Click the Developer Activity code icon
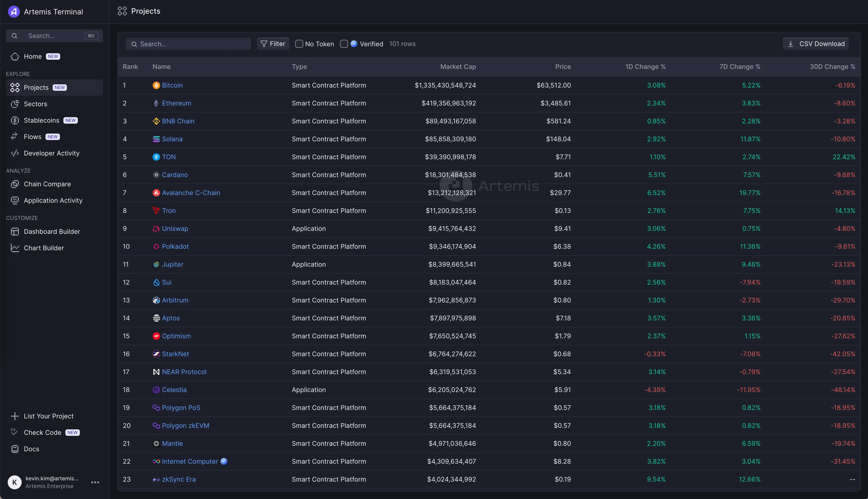868x499 pixels. 15,153
